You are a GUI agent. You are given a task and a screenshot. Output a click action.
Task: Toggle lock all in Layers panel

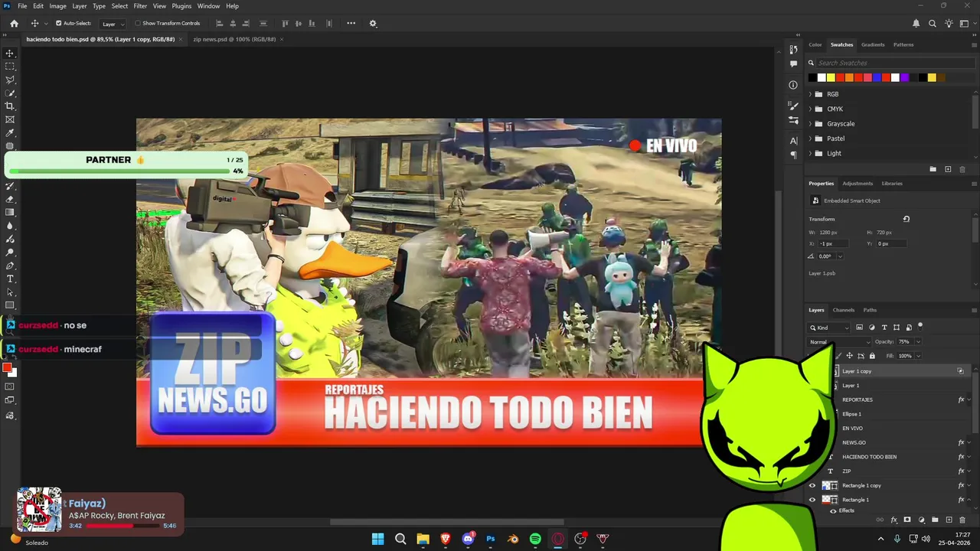872,356
